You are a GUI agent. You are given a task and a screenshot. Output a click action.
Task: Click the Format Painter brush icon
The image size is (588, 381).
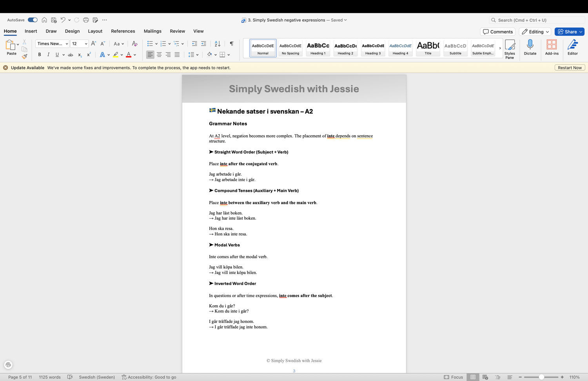pos(25,57)
